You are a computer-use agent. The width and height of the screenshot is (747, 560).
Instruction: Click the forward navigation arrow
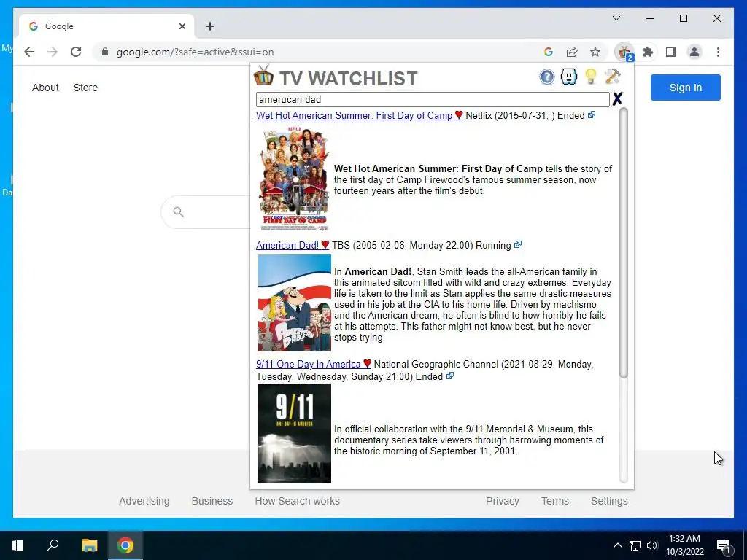click(x=53, y=52)
